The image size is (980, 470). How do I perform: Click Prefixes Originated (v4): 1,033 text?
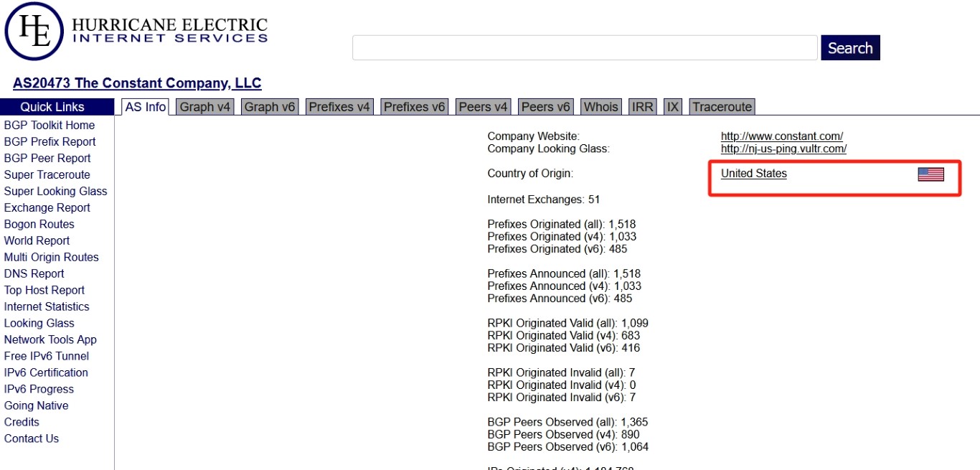(x=562, y=236)
